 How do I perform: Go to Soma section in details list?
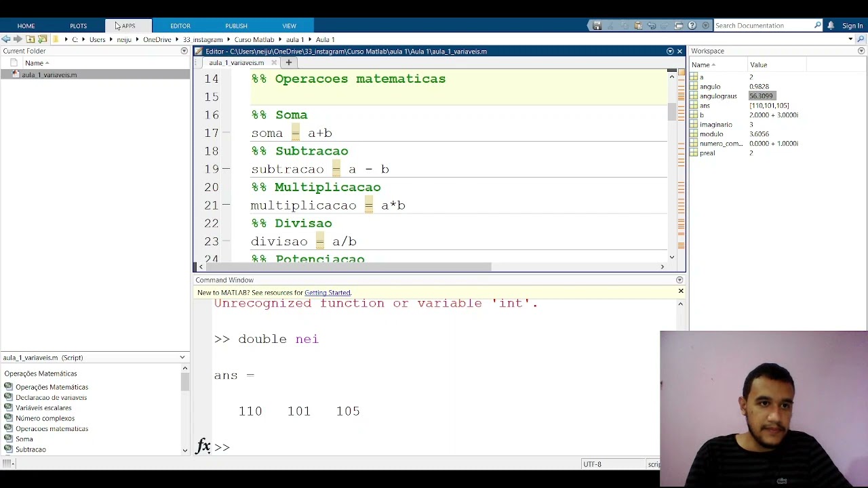24,439
